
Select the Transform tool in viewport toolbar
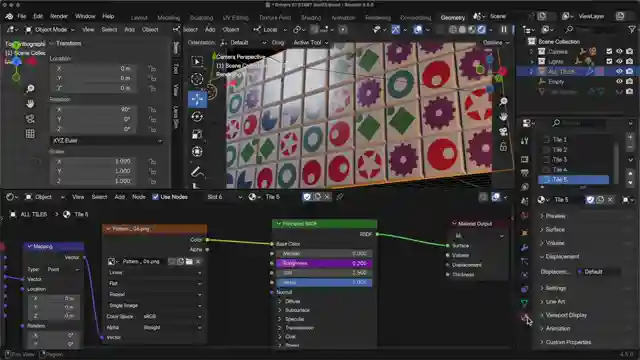pyautogui.click(x=197, y=152)
